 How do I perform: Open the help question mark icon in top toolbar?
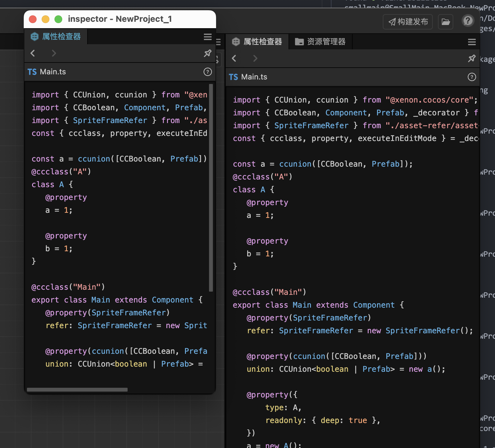[x=468, y=21]
